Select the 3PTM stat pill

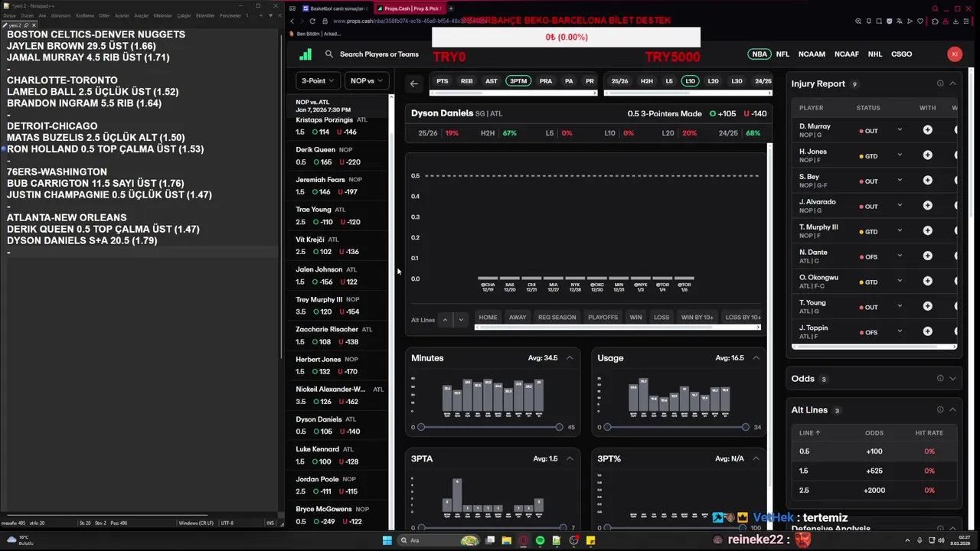[518, 81]
